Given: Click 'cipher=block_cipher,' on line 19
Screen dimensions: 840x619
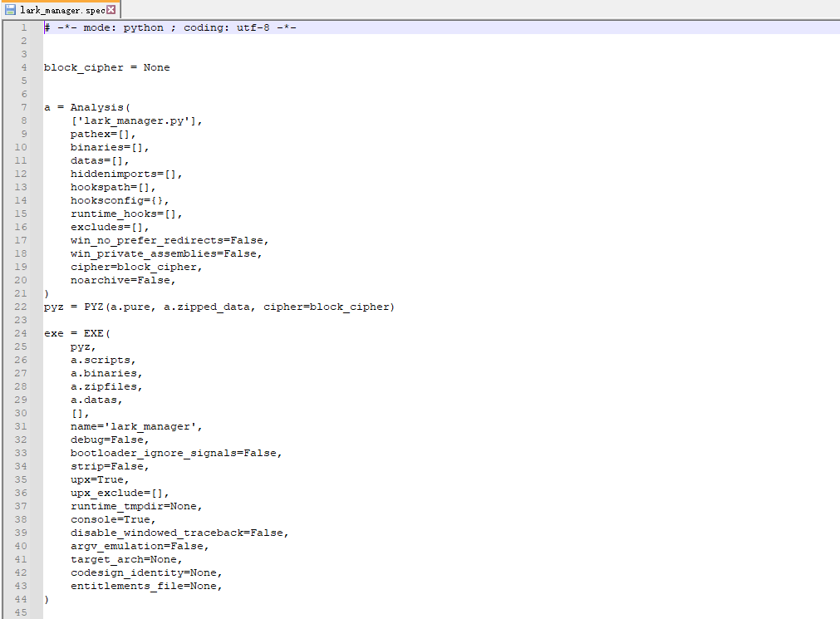Looking at the screenshot, I should [x=136, y=267].
